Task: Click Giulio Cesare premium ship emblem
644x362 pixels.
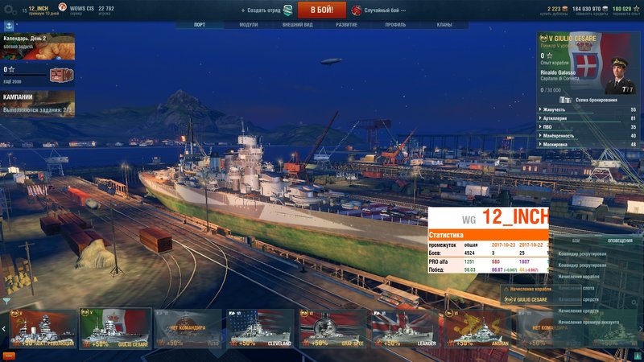Action: click(x=543, y=38)
